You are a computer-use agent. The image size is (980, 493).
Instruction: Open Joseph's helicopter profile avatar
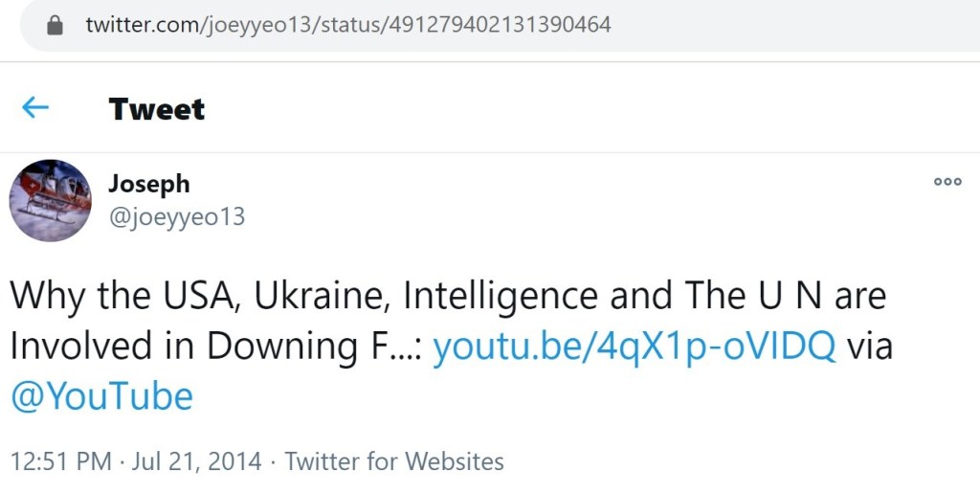tap(51, 200)
